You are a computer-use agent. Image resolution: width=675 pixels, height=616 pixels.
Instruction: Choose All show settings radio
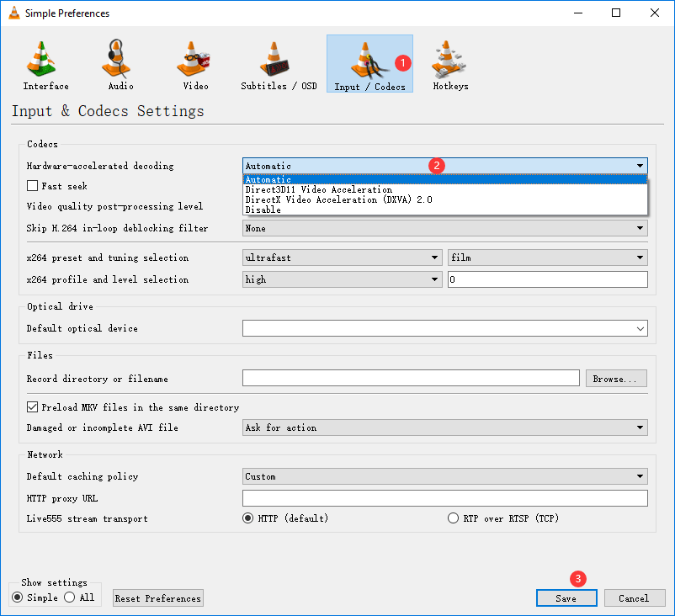(x=69, y=597)
